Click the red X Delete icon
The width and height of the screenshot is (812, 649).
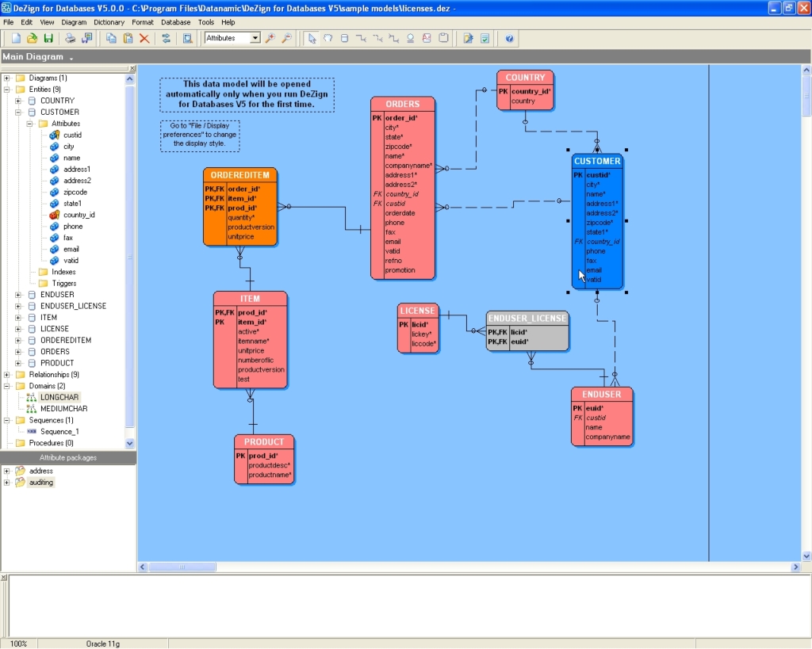point(144,38)
